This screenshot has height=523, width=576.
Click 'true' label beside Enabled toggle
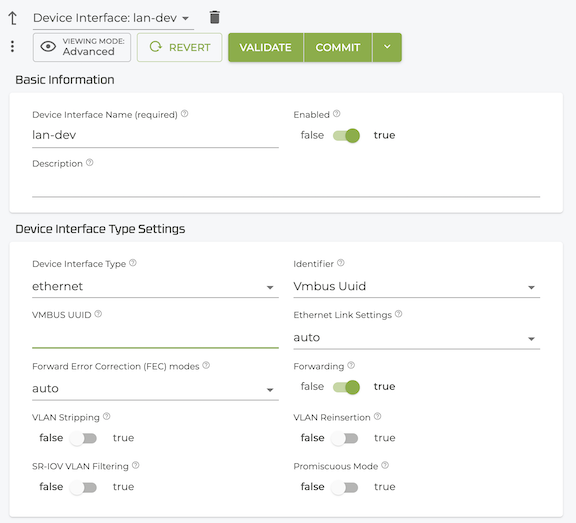pyautogui.click(x=384, y=135)
